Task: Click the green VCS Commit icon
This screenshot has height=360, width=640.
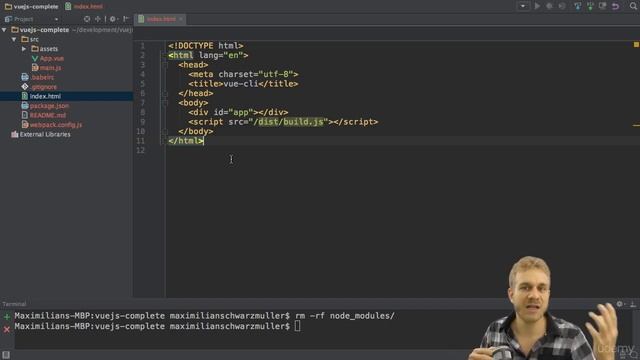Action: (590, 6)
